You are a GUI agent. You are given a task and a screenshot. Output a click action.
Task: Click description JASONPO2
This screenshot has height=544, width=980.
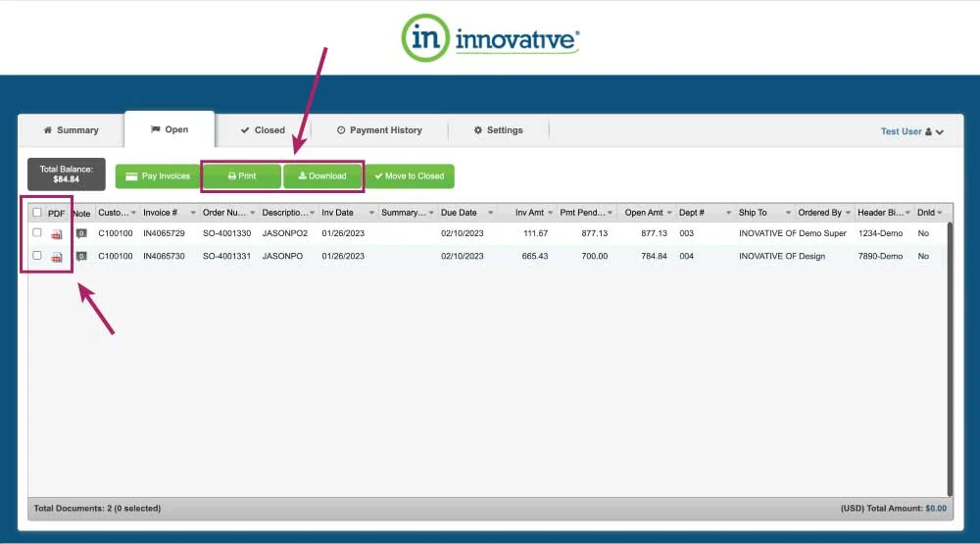pos(285,233)
